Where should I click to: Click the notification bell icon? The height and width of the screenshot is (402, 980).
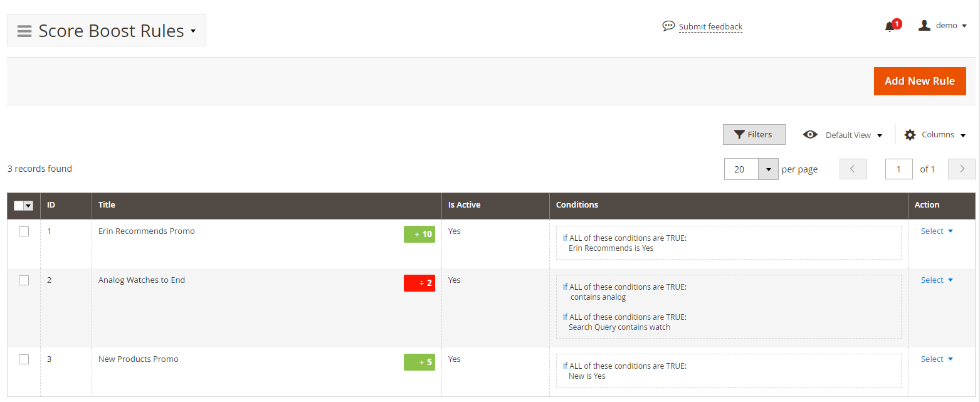(x=890, y=26)
